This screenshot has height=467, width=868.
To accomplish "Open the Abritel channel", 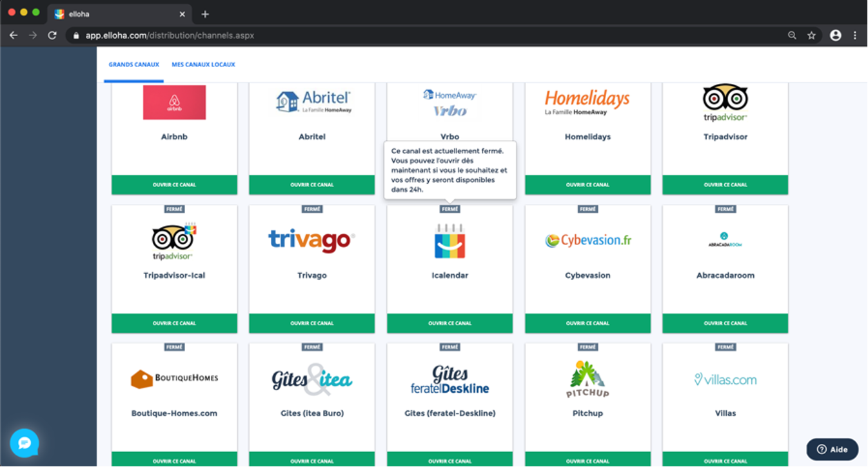I will (x=312, y=184).
